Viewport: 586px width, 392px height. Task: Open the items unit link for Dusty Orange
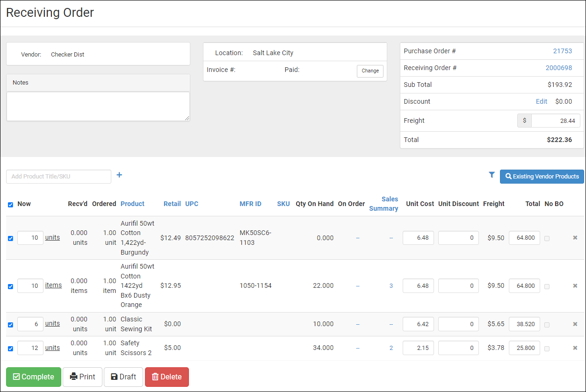tap(53, 285)
